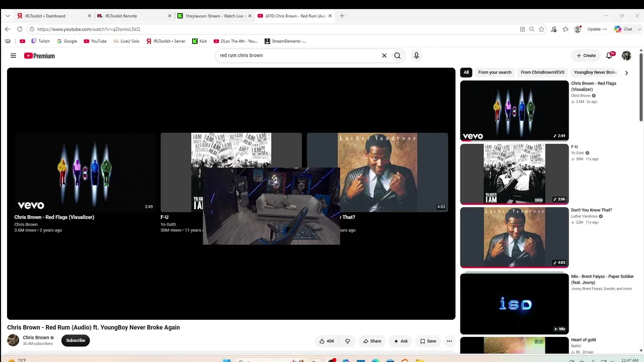The height and width of the screenshot is (362, 644).
Task: Reload the current page
Action: (x=20, y=29)
